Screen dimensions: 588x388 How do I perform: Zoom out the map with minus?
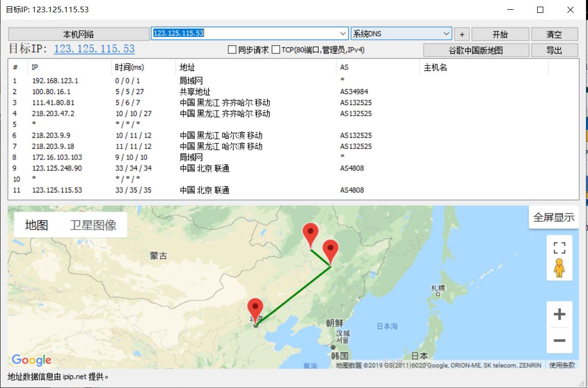(x=560, y=340)
